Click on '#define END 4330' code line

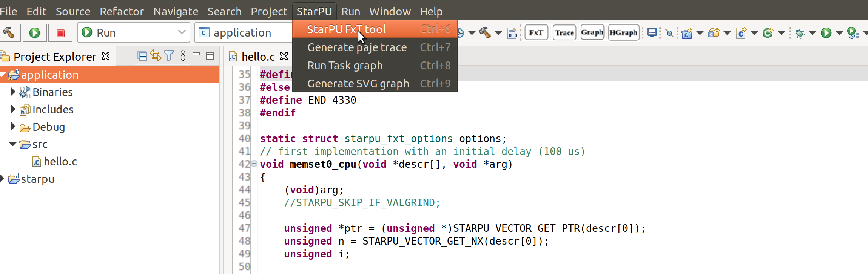coord(308,100)
